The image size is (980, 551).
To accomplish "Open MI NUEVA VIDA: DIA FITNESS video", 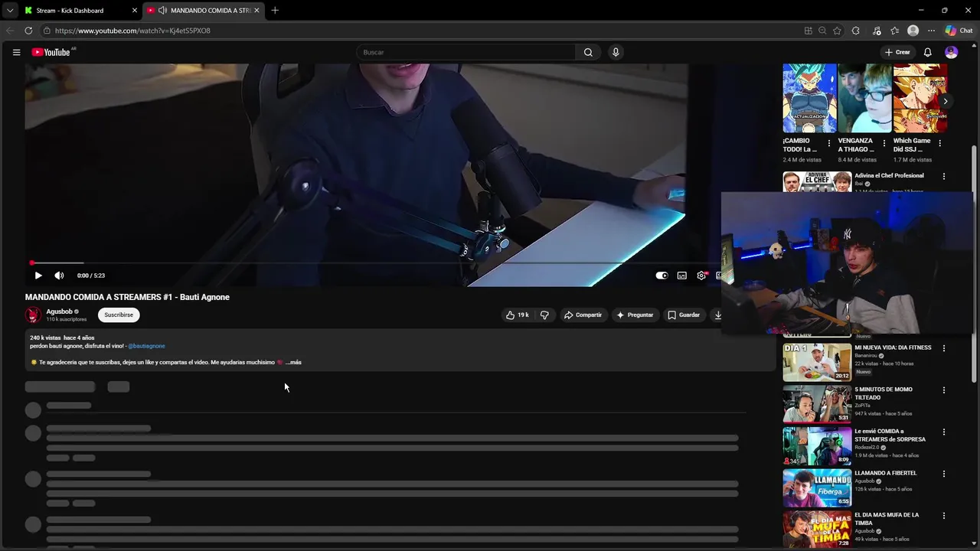I will click(x=817, y=362).
